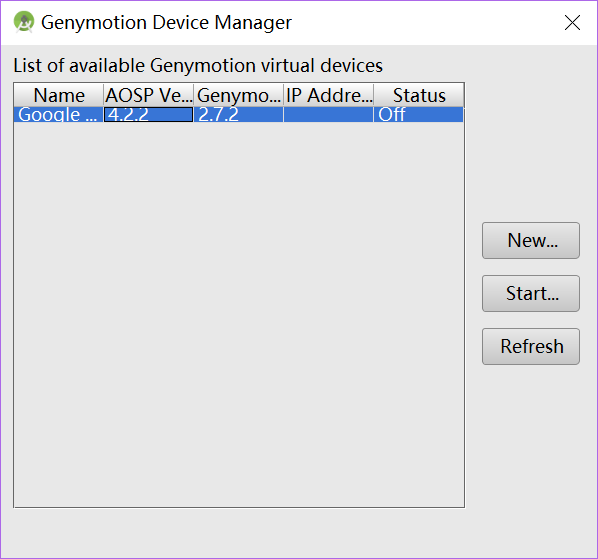The width and height of the screenshot is (598, 559).
Task: Refresh the virtual devices list
Action: tap(530, 346)
